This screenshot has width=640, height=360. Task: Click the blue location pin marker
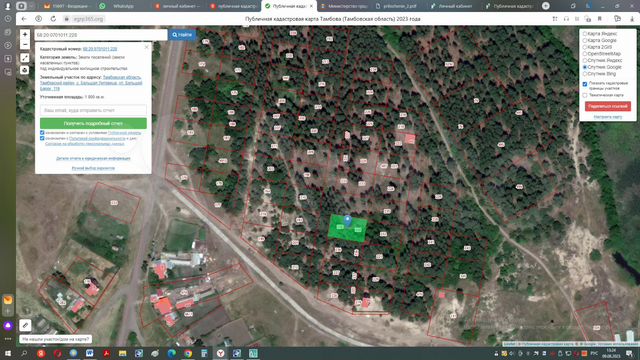point(347,221)
